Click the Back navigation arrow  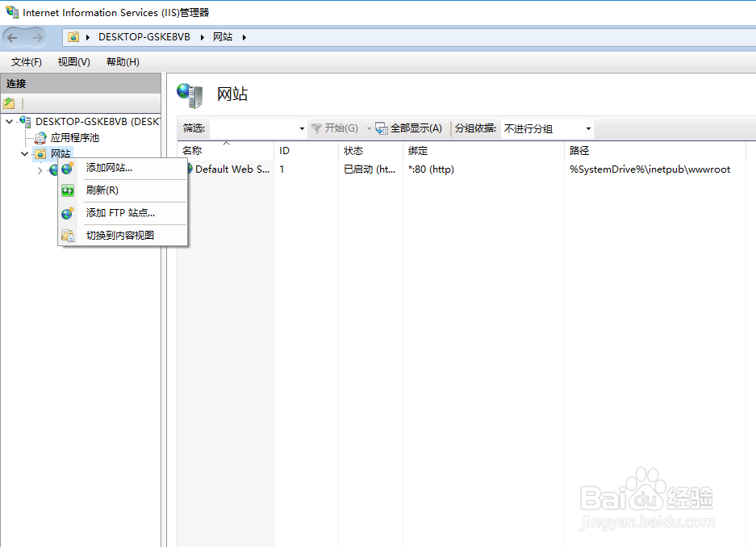point(13,37)
